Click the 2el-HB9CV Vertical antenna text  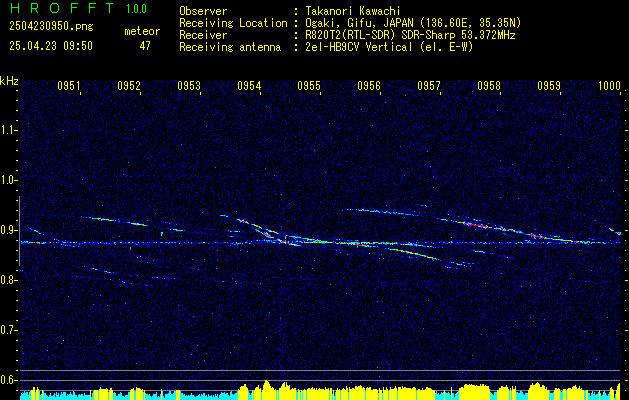tap(389, 47)
